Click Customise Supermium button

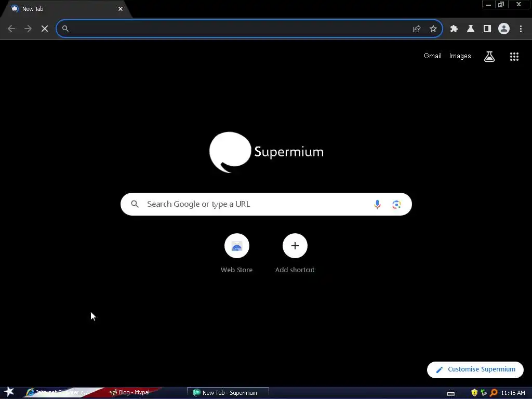[475, 369]
